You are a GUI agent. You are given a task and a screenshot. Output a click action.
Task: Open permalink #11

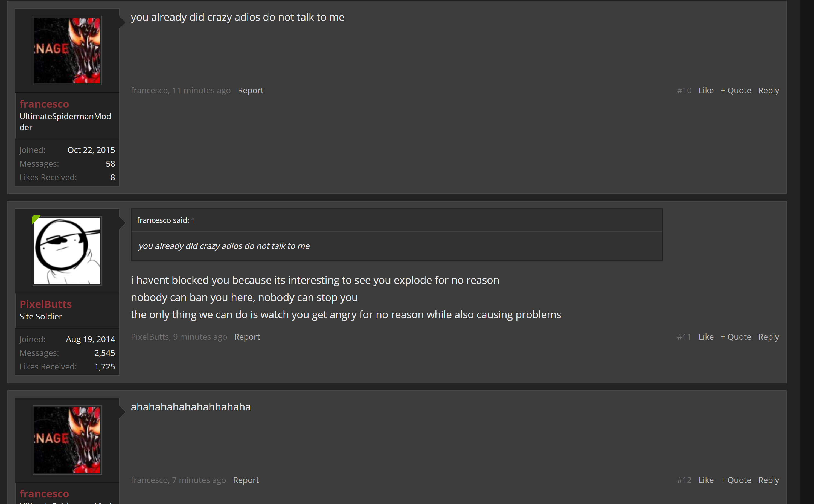684,337
